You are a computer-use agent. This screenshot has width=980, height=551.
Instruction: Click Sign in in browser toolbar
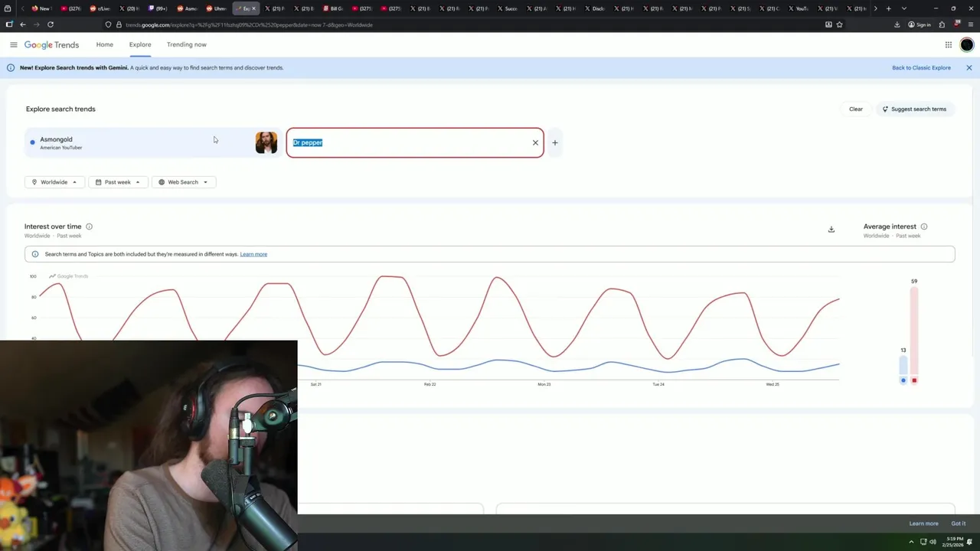(x=920, y=24)
